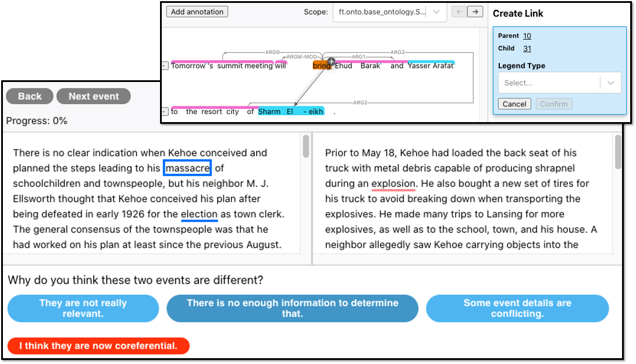Choose 'They are not really relevant.'
Image resolution: width=636 pixels, height=364 pixels.
(x=83, y=308)
